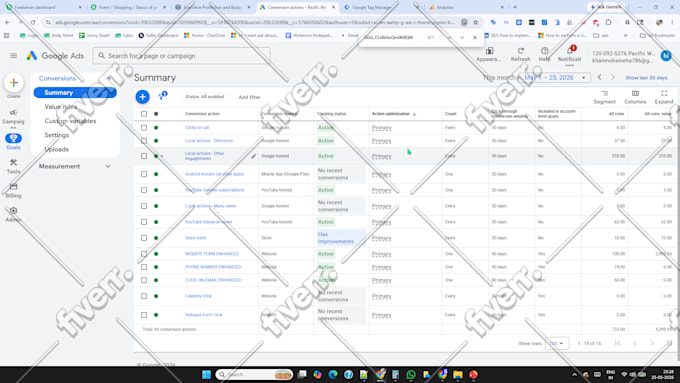This screenshot has width=680, height=383.
Task: Open WEBSITE FORM ENHANCED conversion action
Action: 212,254
